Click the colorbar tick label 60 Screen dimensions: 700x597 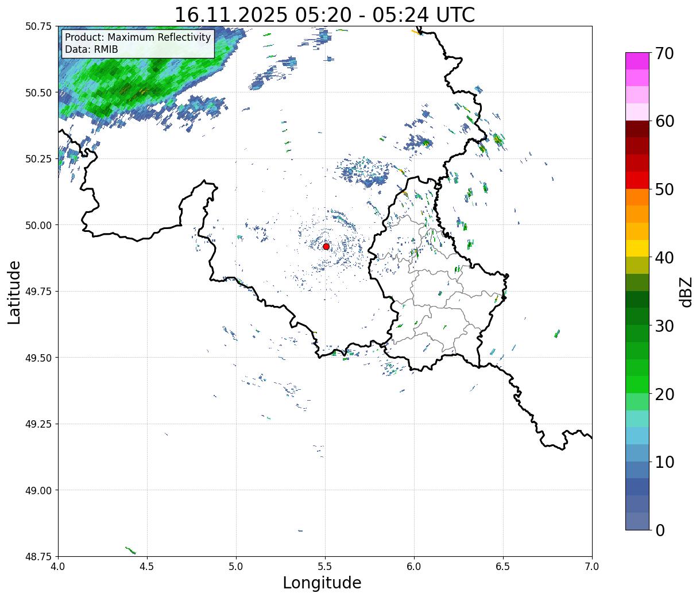664,121
